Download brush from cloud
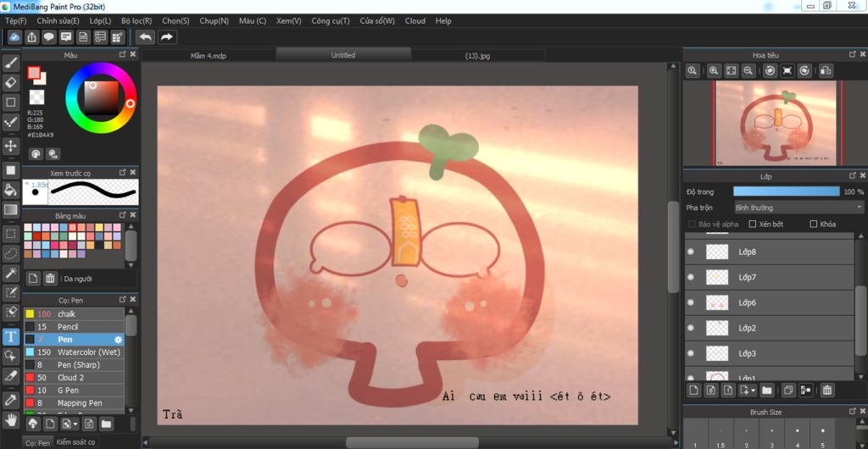This screenshot has height=449, width=868. 33,424
